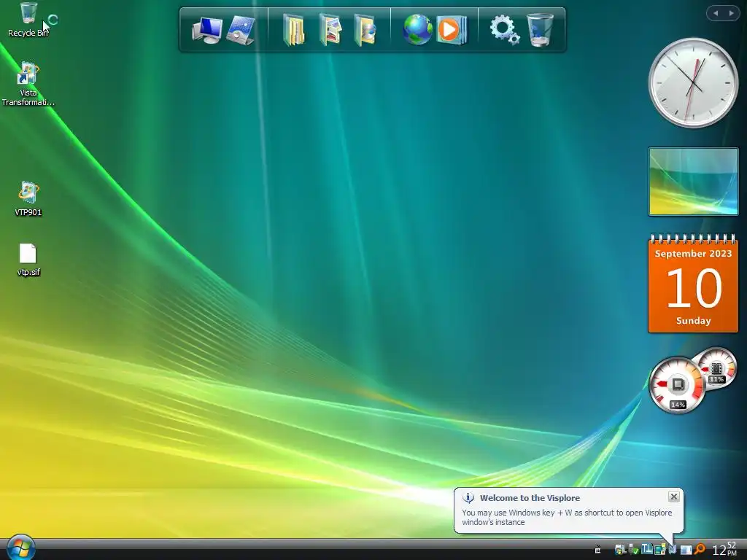The width and height of the screenshot is (747, 560).
Task: Click the disk drive icon in dock
Action: pyautogui.click(x=241, y=30)
